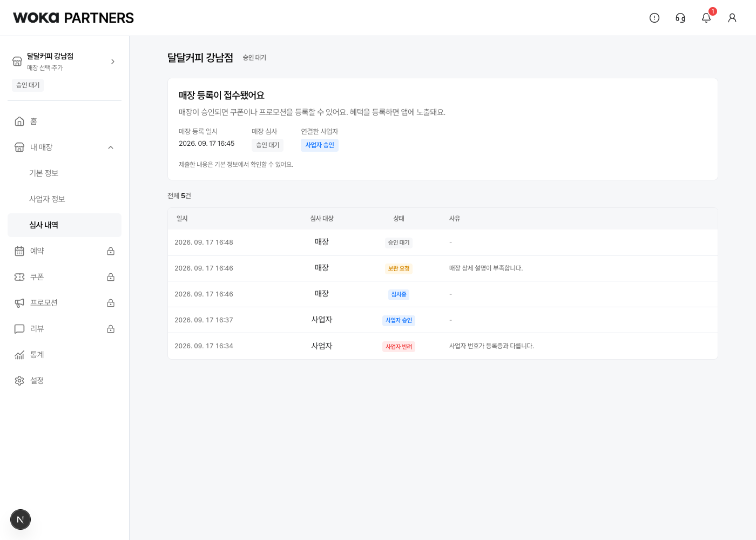The height and width of the screenshot is (540, 756).
Task: Click the round N button at bottom left
Action: tap(21, 519)
